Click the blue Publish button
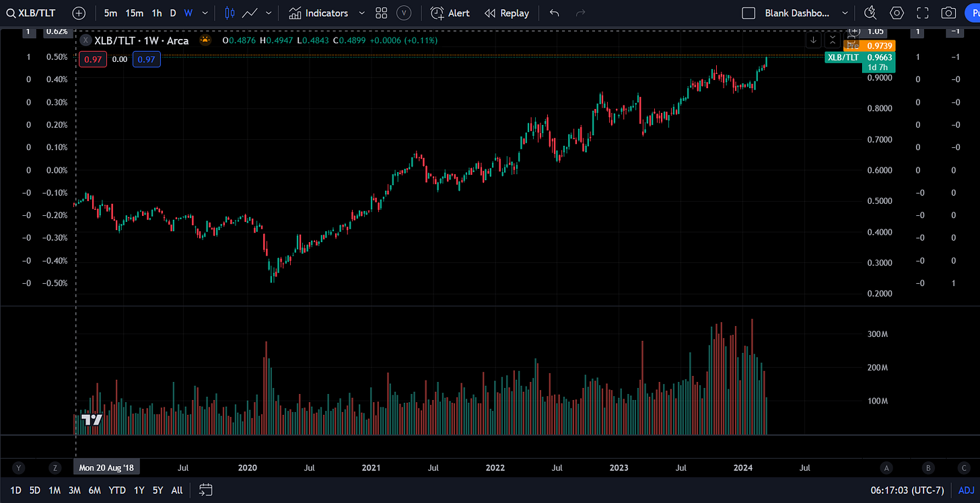 [x=972, y=13]
